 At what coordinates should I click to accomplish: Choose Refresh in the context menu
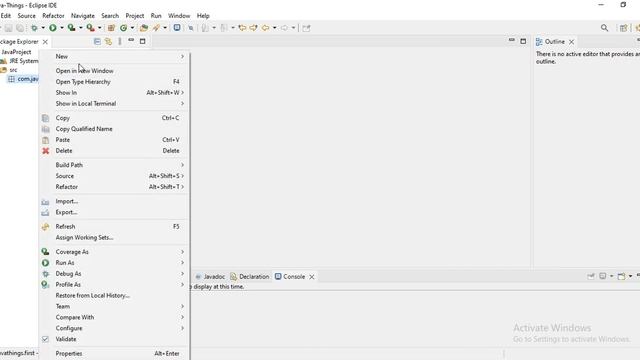pyautogui.click(x=114, y=227)
